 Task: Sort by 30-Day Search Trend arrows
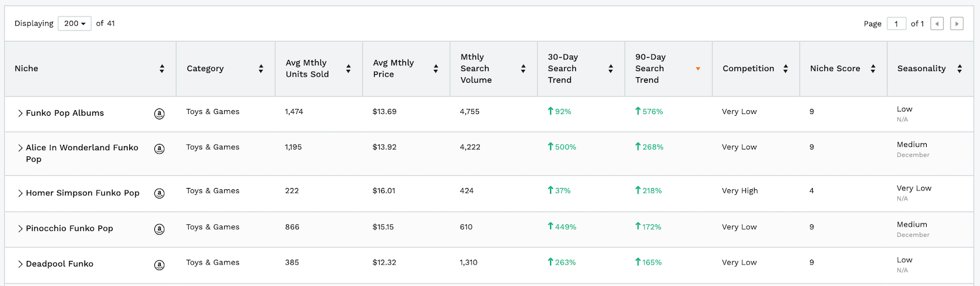click(x=611, y=69)
